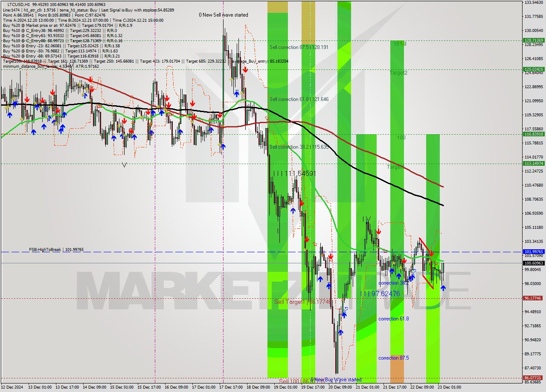Click the 133.54630 price axis value

(534, 3)
